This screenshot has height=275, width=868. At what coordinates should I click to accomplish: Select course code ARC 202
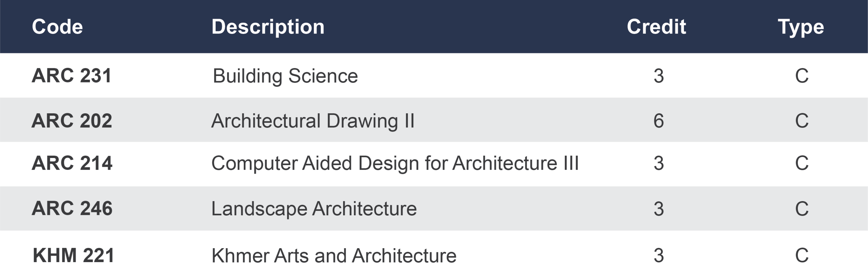pos(72,121)
